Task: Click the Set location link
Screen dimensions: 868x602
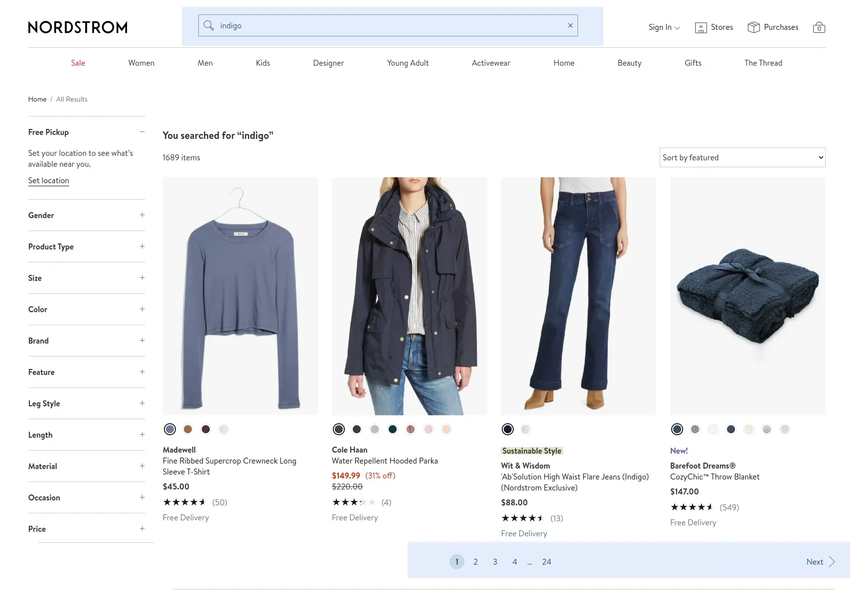Action: tap(48, 180)
